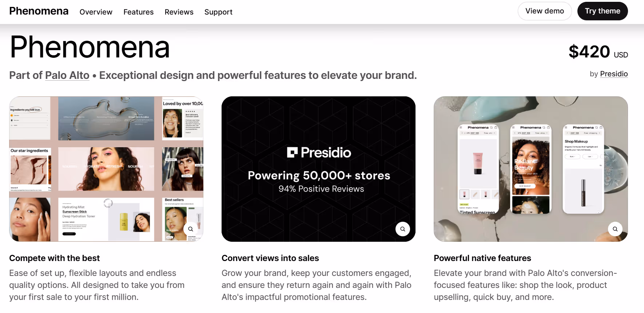This screenshot has width=644, height=313.
Task: Go to the Reviews section
Action: point(179,12)
